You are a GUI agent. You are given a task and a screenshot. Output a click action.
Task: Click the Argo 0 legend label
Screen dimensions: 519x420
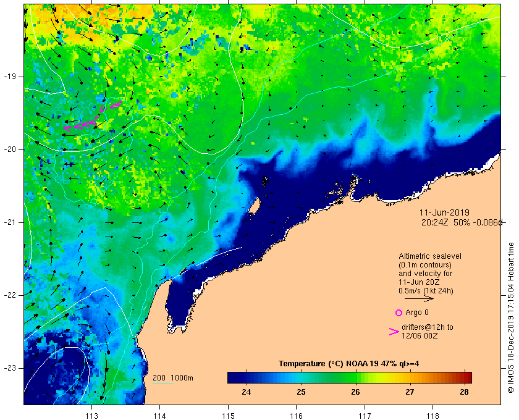(416, 313)
